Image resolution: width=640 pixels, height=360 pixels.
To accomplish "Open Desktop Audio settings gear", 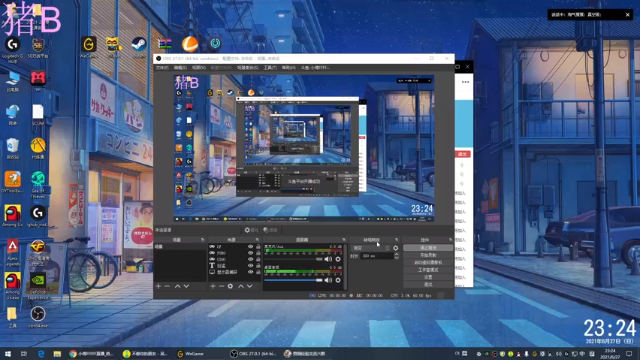I will (338, 280).
